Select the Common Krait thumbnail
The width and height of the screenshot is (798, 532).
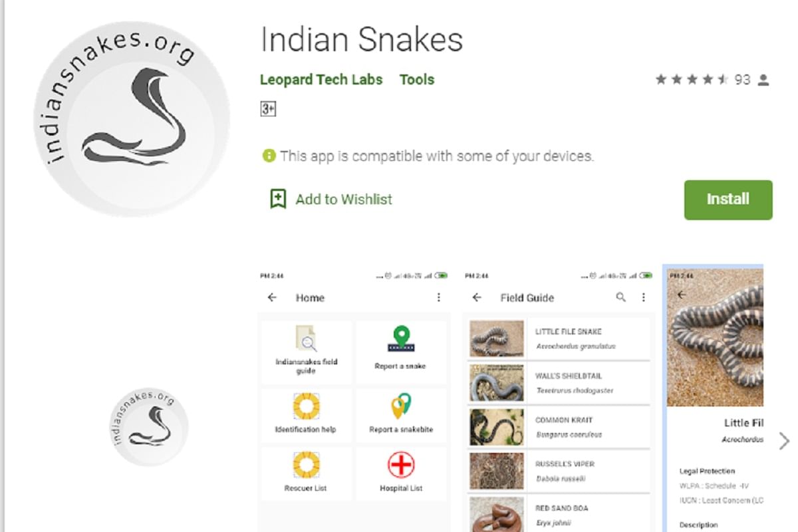pyautogui.click(x=496, y=427)
